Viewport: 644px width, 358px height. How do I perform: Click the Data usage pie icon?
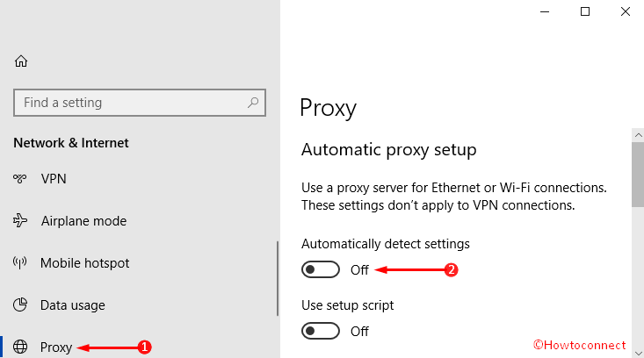point(19,304)
